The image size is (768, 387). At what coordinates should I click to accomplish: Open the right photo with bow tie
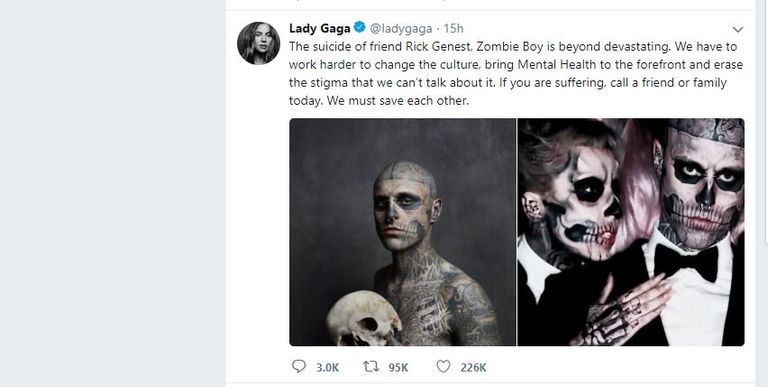click(631, 232)
